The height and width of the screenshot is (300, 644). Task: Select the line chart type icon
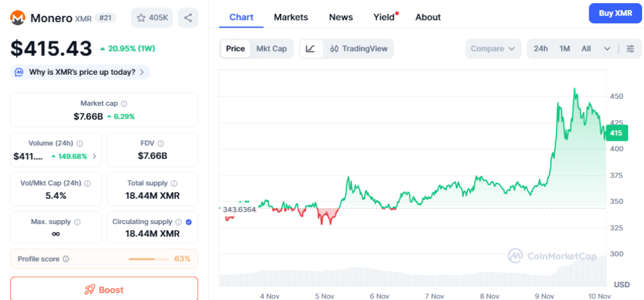pyautogui.click(x=311, y=48)
